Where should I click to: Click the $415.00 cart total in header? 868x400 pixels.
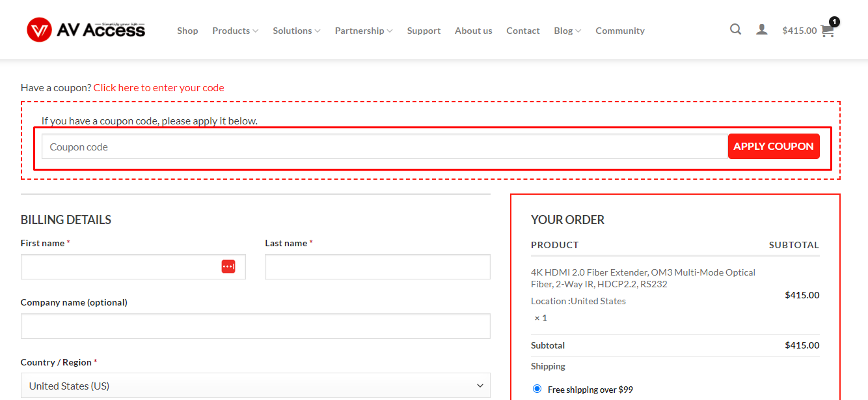[799, 31]
